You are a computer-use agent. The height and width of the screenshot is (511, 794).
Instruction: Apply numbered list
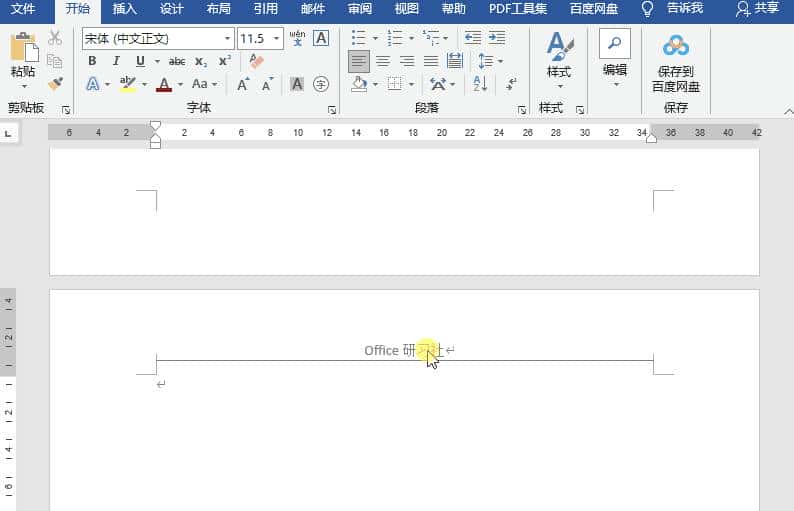394,38
